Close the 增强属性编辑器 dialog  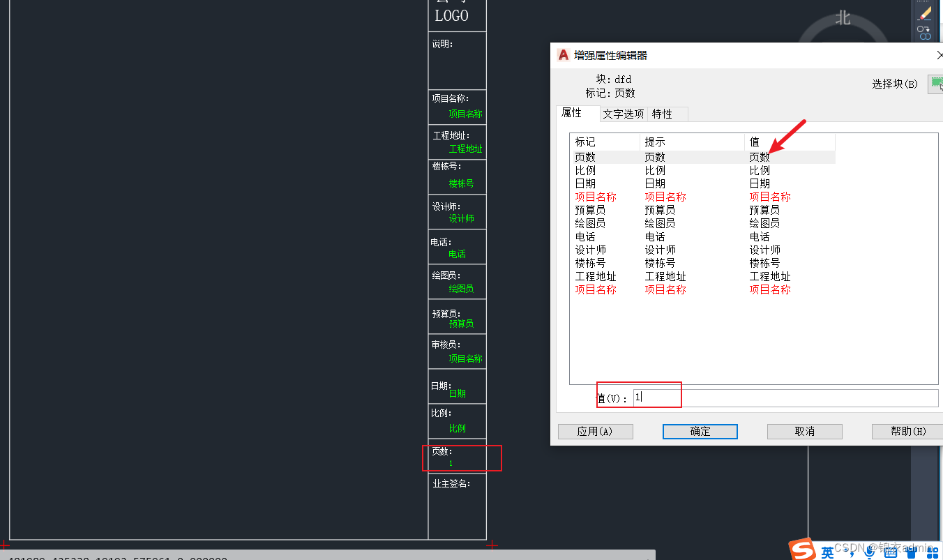pyautogui.click(x=939, y=55)
